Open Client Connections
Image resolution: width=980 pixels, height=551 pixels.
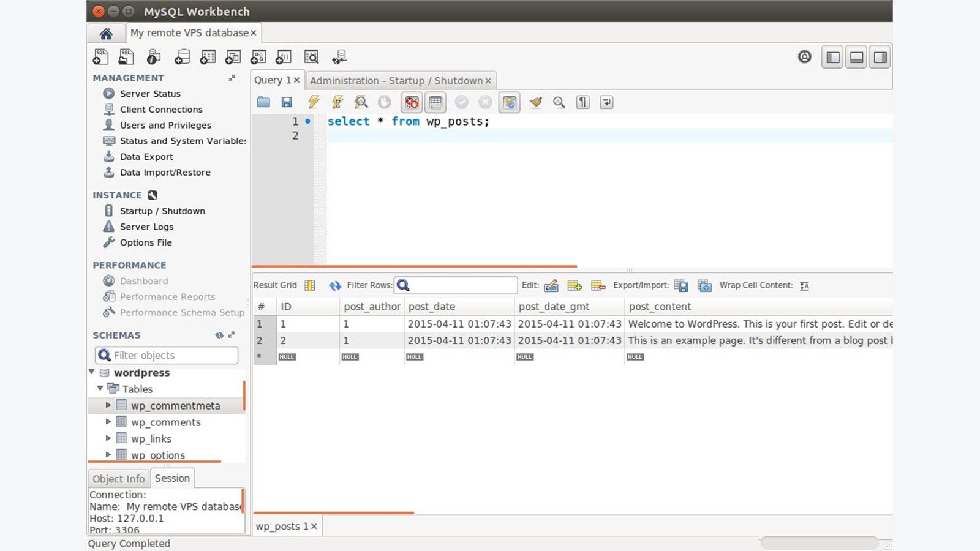[x=161, y=110]
